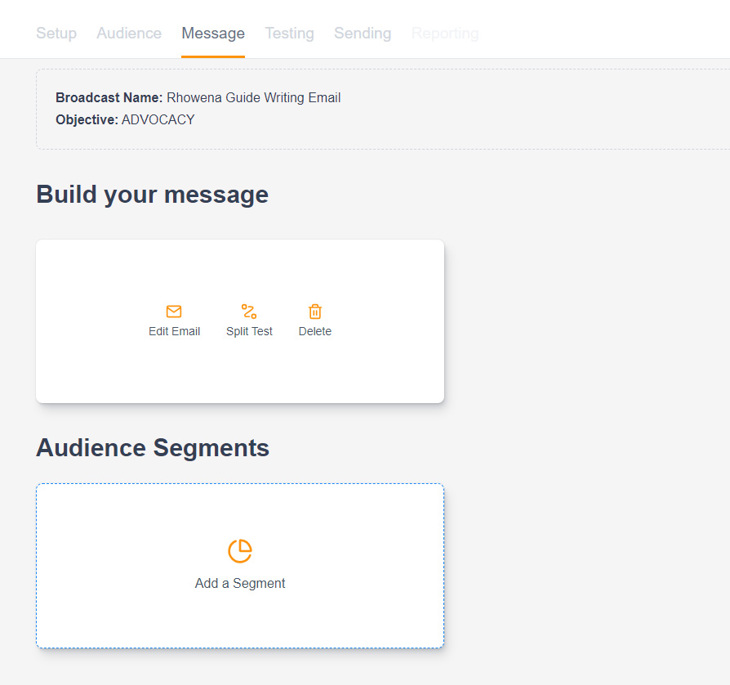Image resolution: width=730 pixels, height=685 pixels.
Task: Click the Audience Segments heading
Action: (x=153, y=448)
